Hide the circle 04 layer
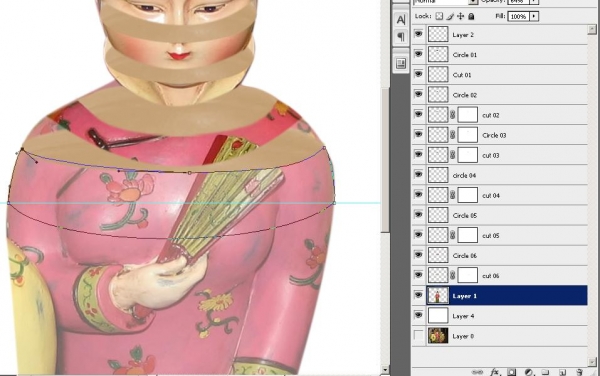This screenshot has width=600, height=376. click(x=419, y=174)
